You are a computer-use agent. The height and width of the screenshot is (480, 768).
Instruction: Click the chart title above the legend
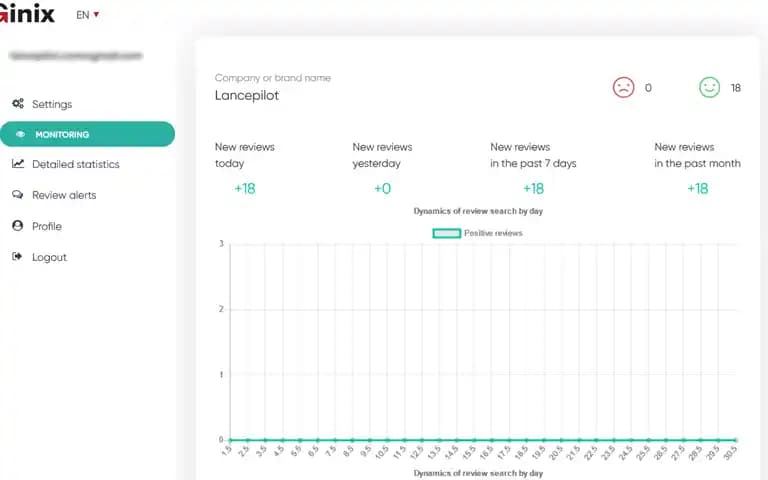478,211
